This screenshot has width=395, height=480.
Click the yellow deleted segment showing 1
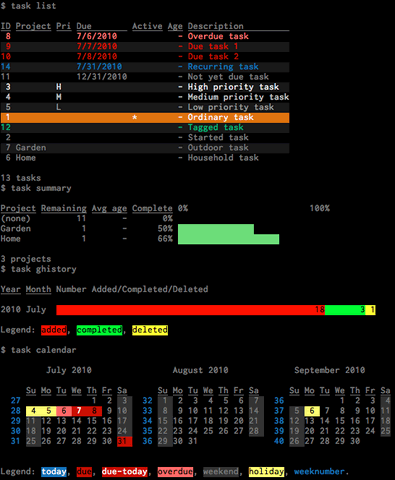[370, 310]
